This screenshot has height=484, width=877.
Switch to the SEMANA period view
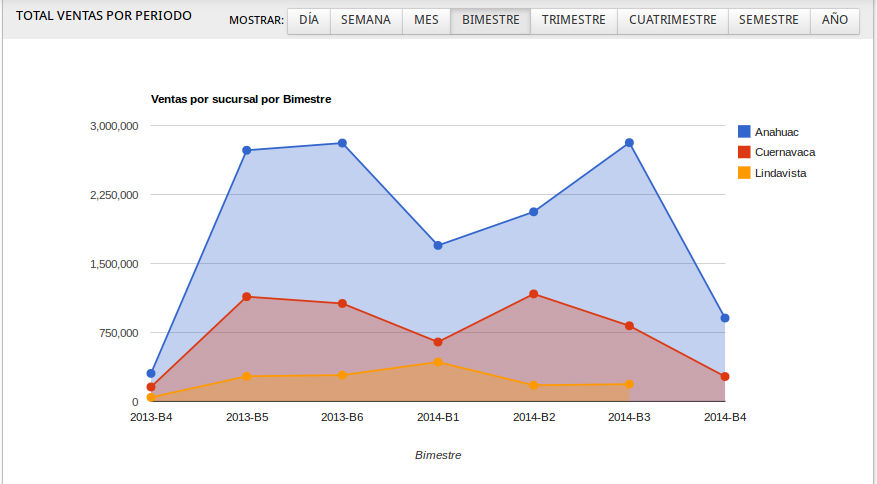pos(365,20)
